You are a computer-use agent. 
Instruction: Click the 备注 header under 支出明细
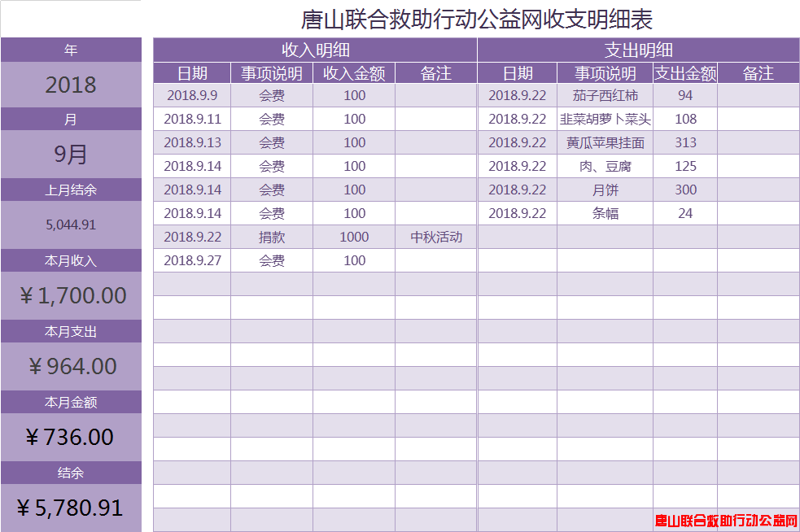tap(758, 73)
